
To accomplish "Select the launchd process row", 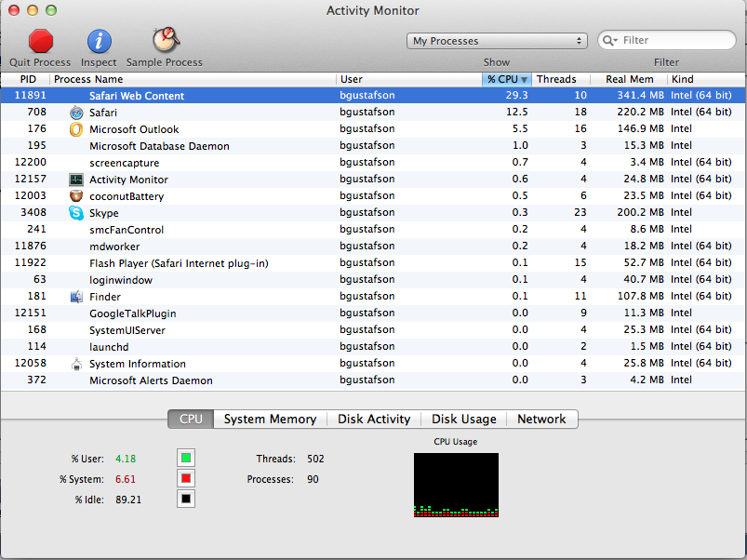I will [x=374, y=347].
